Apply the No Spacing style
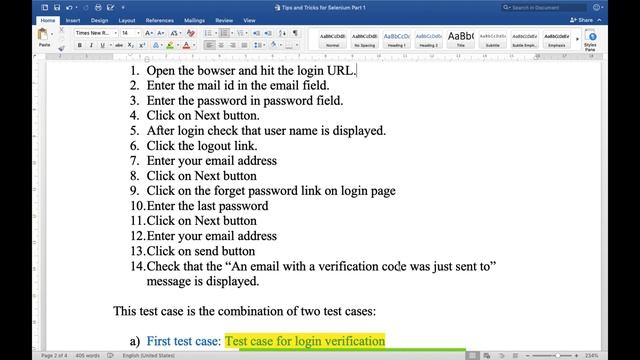Screen dimensions: 640x360 pyautogui.click(x=364, y=40)
